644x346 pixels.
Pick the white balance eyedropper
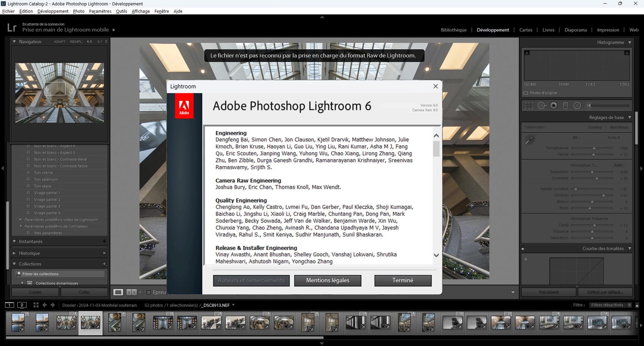(x=530, y=140)
